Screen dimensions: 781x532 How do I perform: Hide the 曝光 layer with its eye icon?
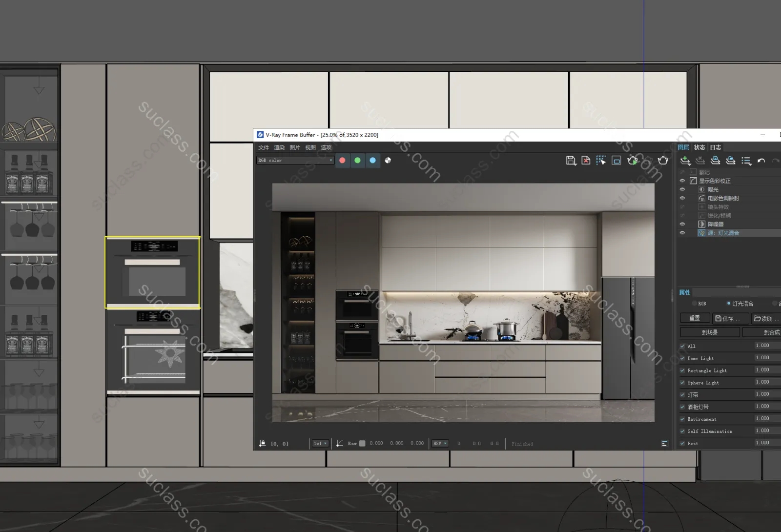click(x=682, y=189)
